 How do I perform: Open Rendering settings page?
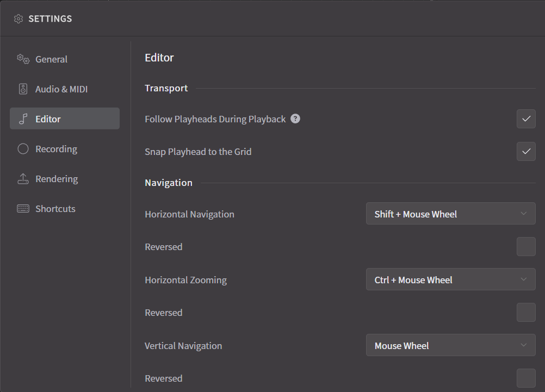[65, 179]
